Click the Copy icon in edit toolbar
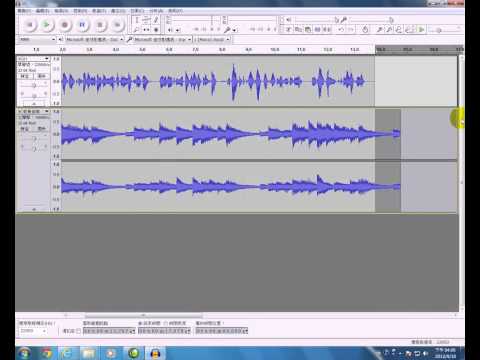This screenshot has width=480, height=360. click(298, 30)
